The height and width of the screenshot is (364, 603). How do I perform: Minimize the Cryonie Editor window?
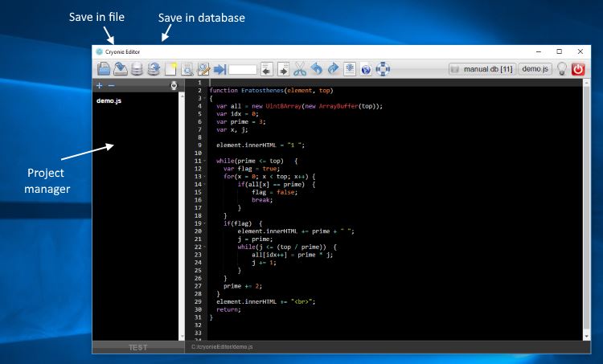pos(539,51)
